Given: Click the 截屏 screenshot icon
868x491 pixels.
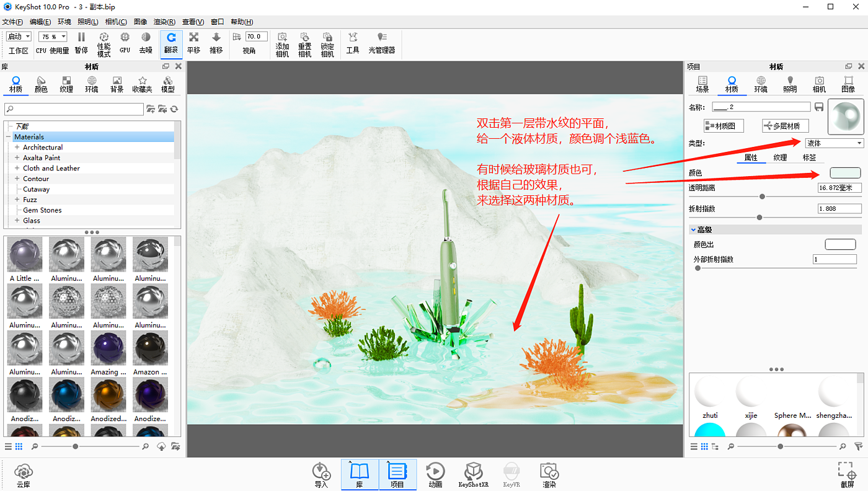Looking at the screenshot, I should 847,474.
